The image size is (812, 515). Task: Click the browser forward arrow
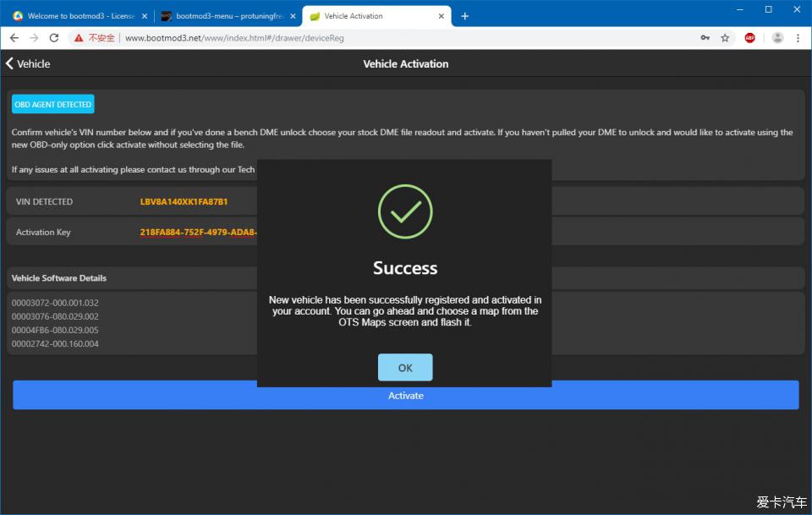[34, 38]
